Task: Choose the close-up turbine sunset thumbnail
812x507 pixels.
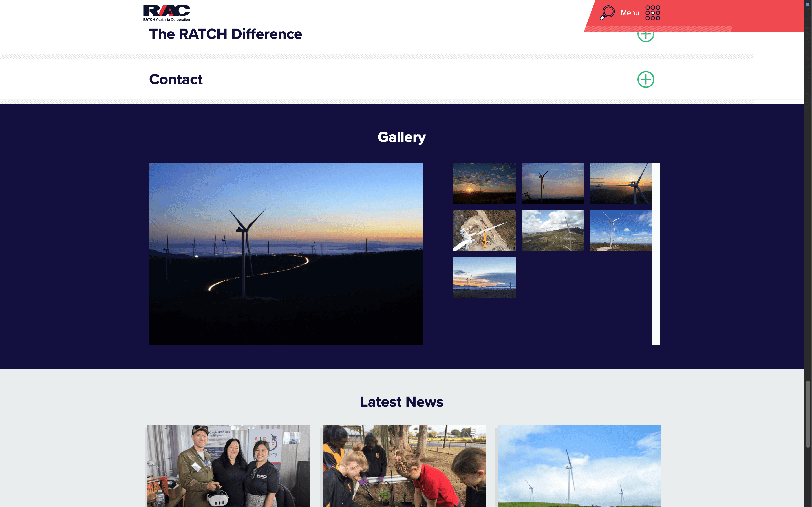Action: point(620,183)
